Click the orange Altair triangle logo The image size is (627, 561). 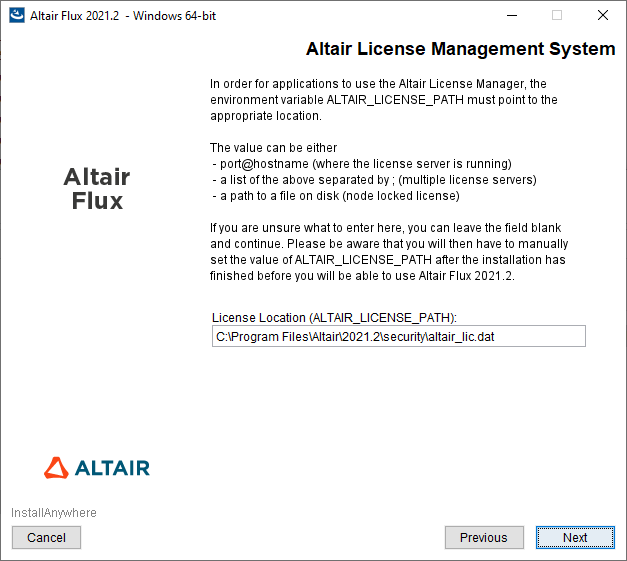click(x=58, y=467)
